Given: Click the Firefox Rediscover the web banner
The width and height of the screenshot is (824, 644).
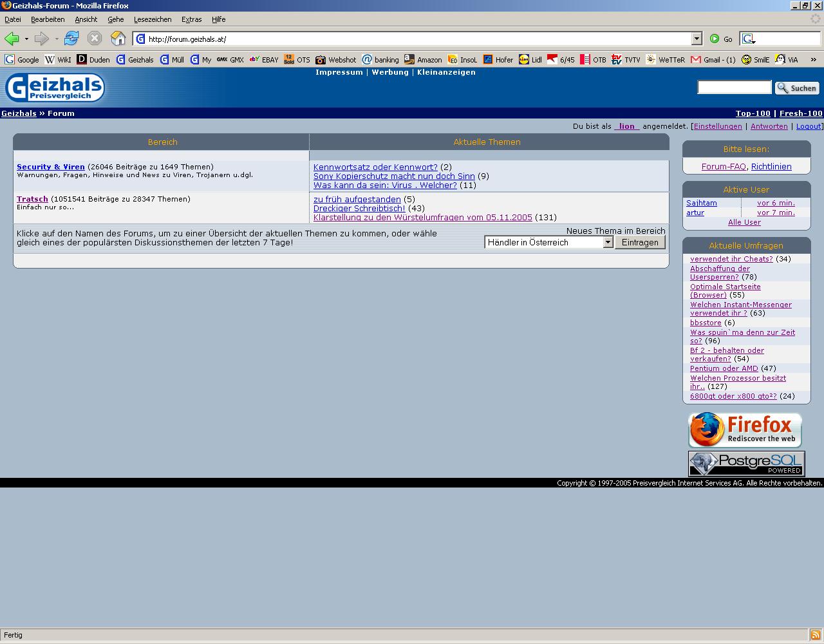Looking at the screenshot, I should [x=745, y=430].
